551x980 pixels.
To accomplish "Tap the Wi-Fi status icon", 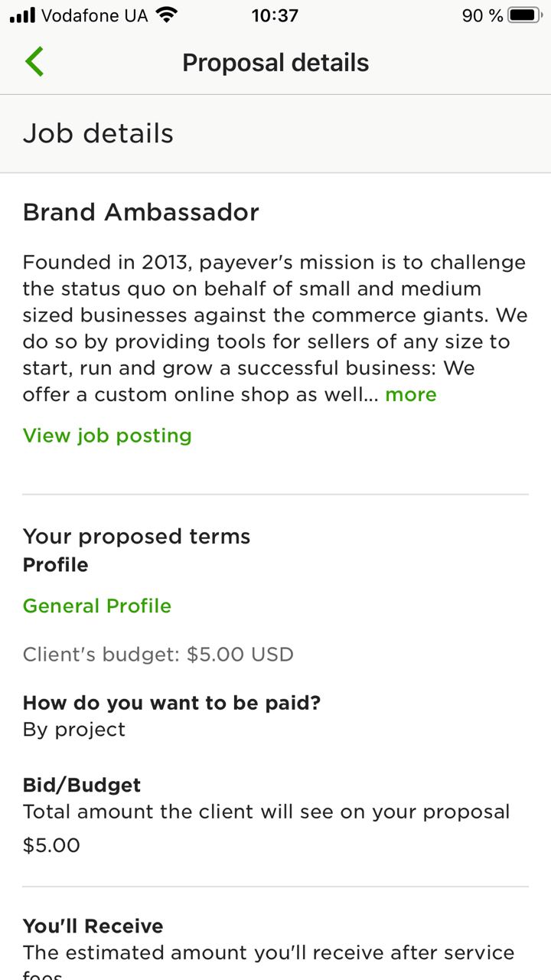I will 166,15.
